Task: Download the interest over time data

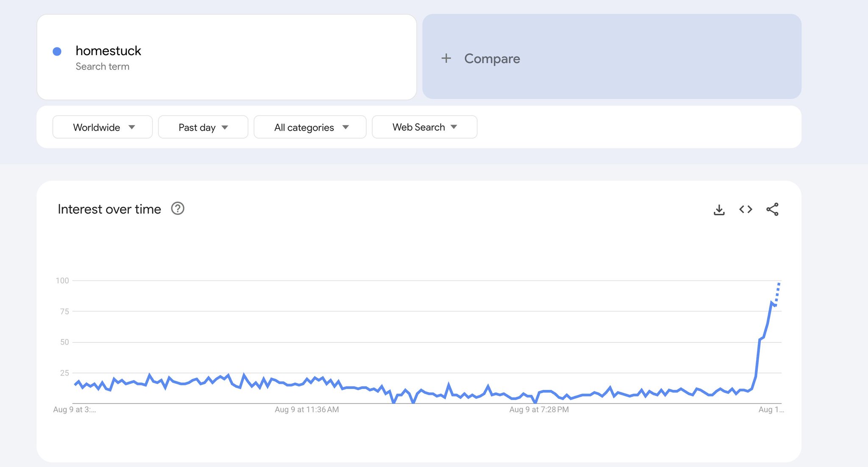Action: point(719,210)
